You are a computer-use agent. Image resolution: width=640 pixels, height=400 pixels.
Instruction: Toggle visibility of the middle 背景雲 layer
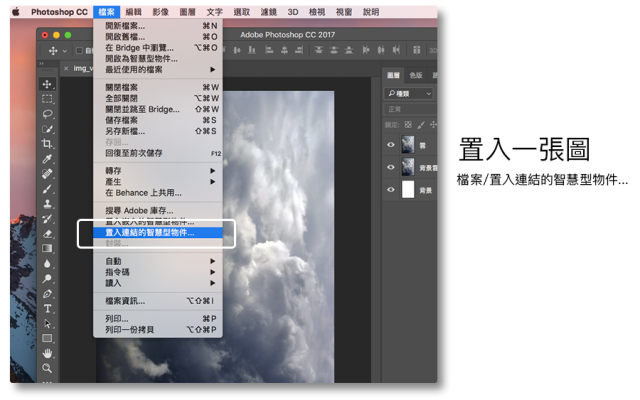[391, 166]
